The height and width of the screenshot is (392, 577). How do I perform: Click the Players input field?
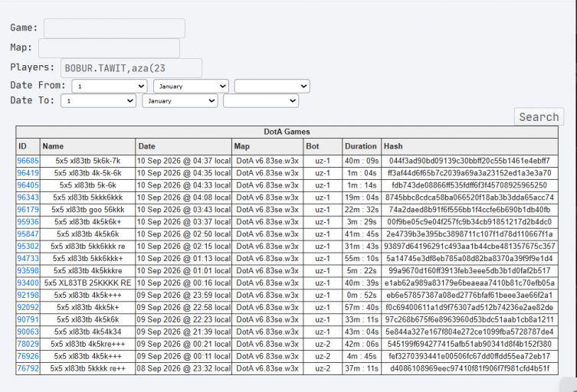point(131,68)
